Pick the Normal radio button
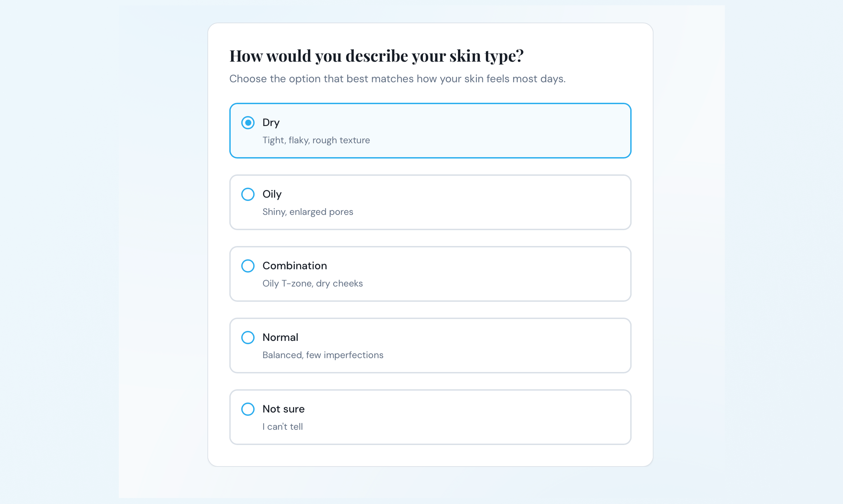The height and width of the screenshot is (504, 843). tap(248, 338)
